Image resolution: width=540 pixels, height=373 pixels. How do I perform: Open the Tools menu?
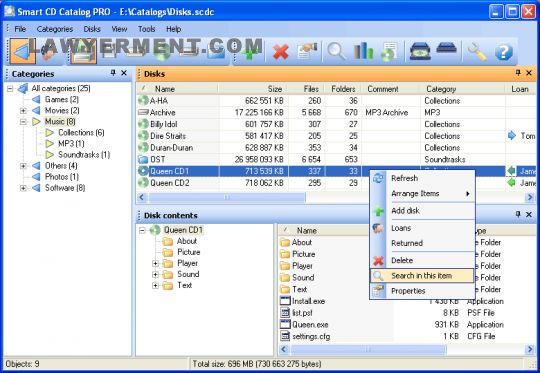click(x=146, y=29)
